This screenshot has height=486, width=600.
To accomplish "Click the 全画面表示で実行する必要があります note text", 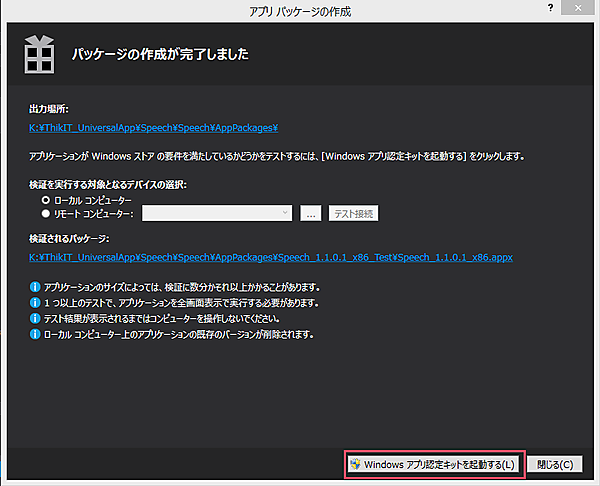I will tap(181, 303).
